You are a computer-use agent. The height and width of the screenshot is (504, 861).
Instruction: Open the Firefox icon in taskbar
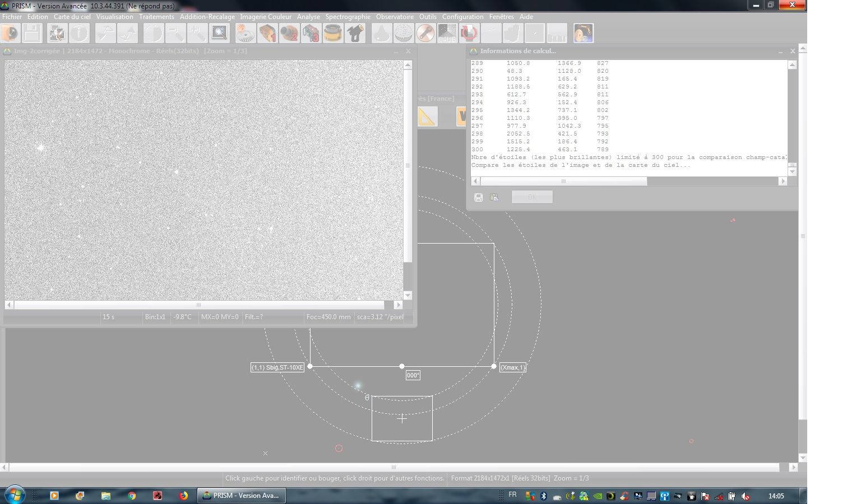click(x=183, y=496)
